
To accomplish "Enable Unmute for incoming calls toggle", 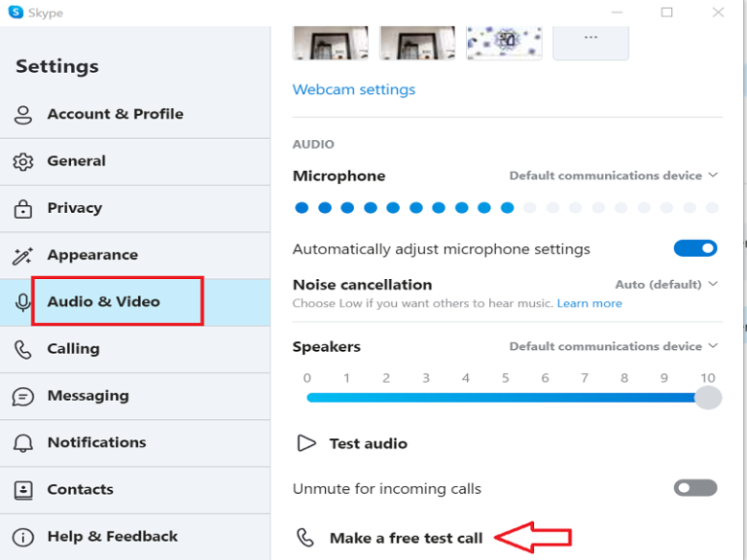I will point(694,488).
